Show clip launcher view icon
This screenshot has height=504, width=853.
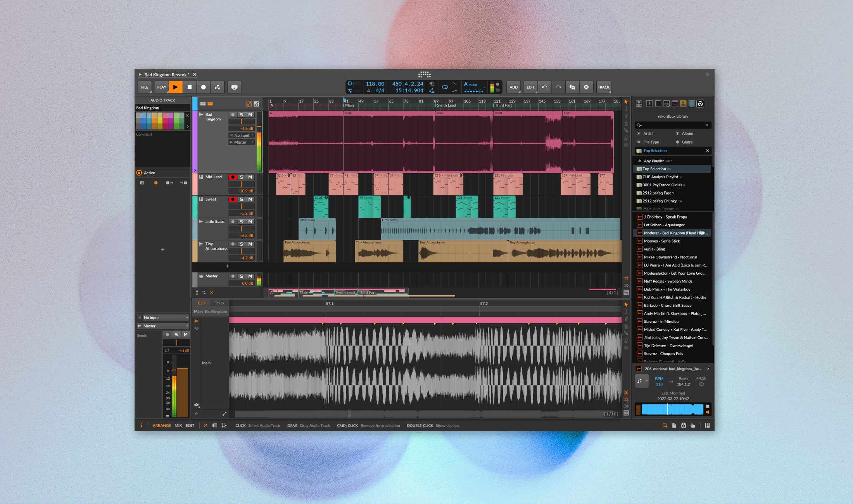(203, 104)
